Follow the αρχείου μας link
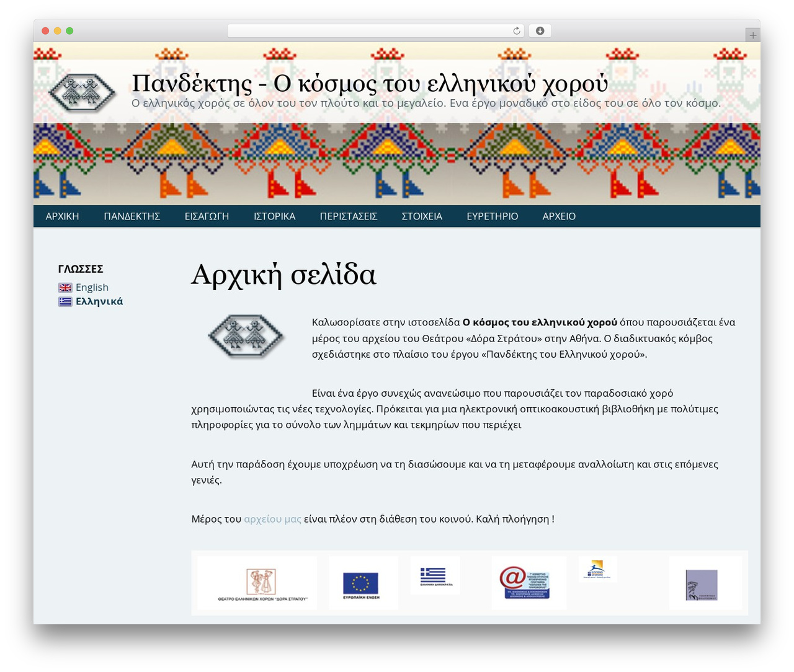This screenshot has width=794, height=672. tap(272, 519)
